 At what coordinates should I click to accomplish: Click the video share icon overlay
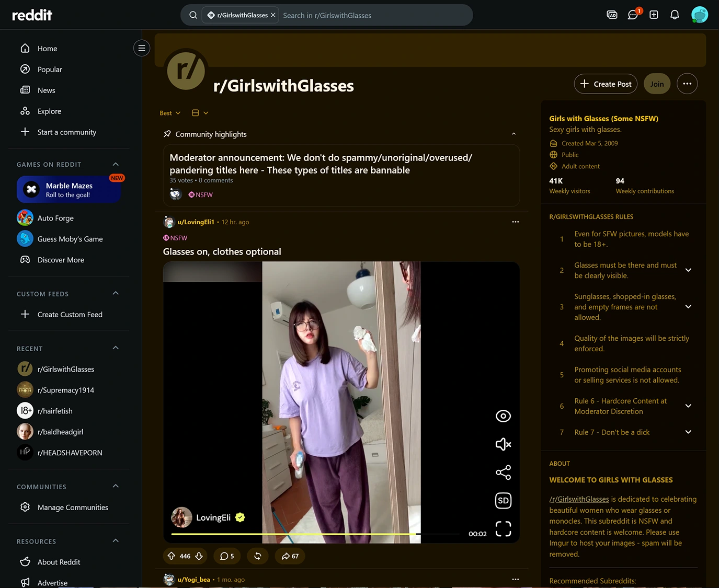[503, 472]
